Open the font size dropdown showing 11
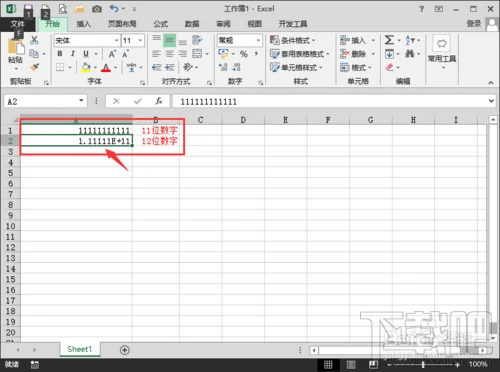The height and width of the screenshot is (372, 500). click(x=141, y=40)
